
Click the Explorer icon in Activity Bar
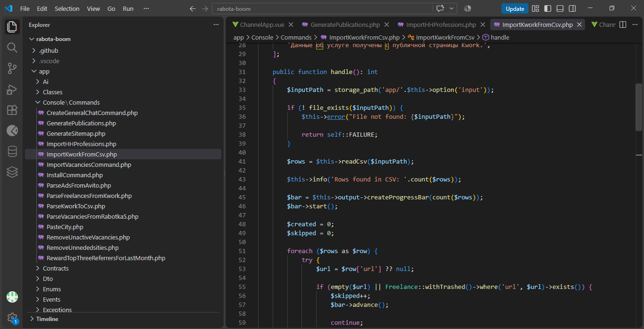pos(12,27)
